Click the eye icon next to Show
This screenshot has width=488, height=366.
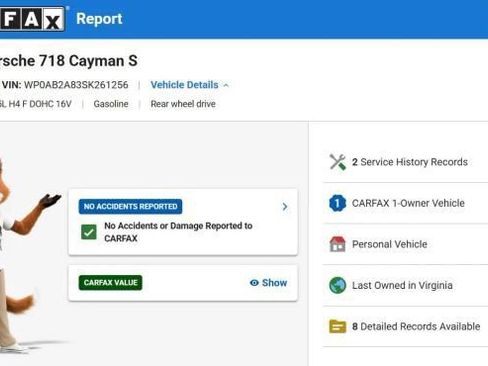[x=254, y=283]
